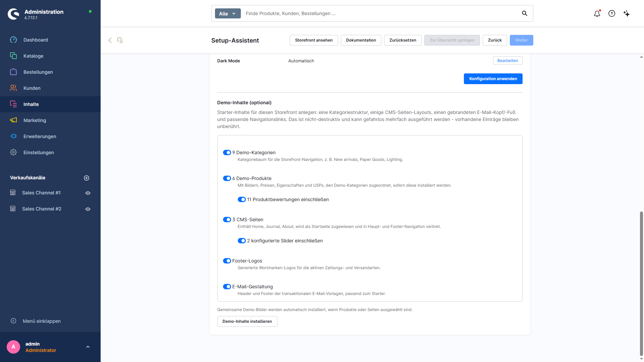Click Konfiguration anwenden button
Image resolution: width=644 pixels, height=362 pixels.
pyautogui.click(x=493, y=79)
